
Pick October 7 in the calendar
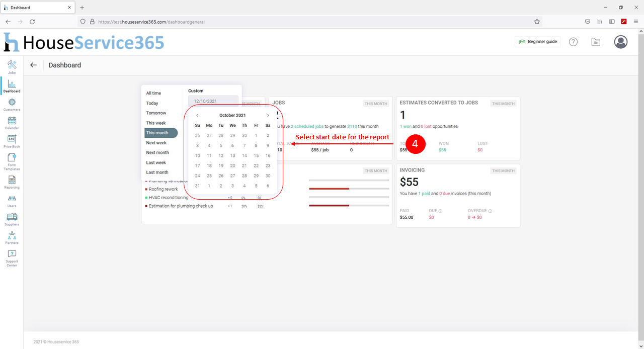point(245,145)
